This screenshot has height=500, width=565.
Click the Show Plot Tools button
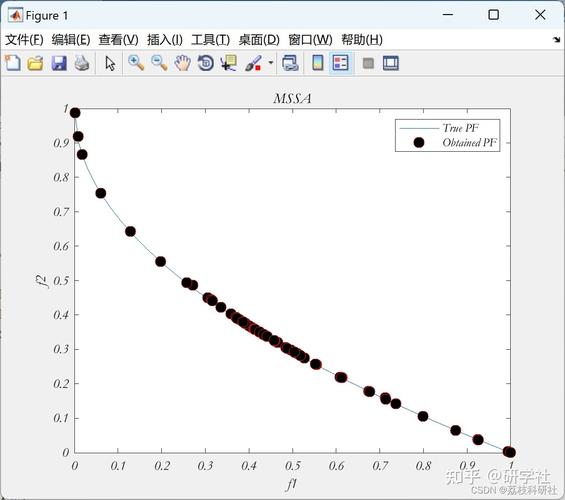tap(391, 63)
